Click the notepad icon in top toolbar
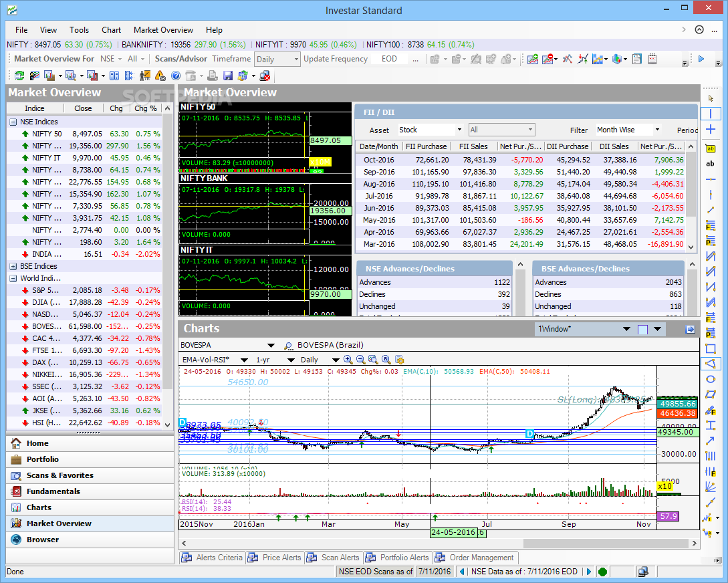This screenshot has height=583, width=728. click(652, 59)
